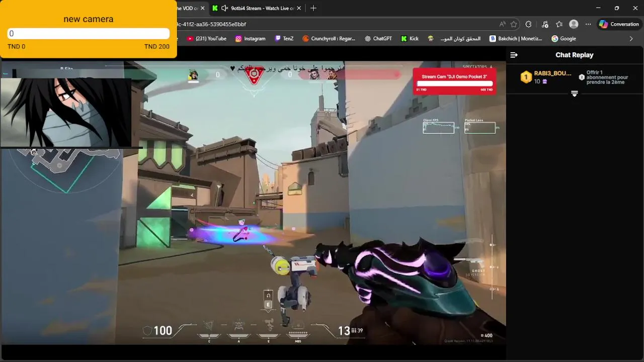The image size is (644, 362).
Task: Click the 'TND 0' starting amount label
Action: (16, 46)
